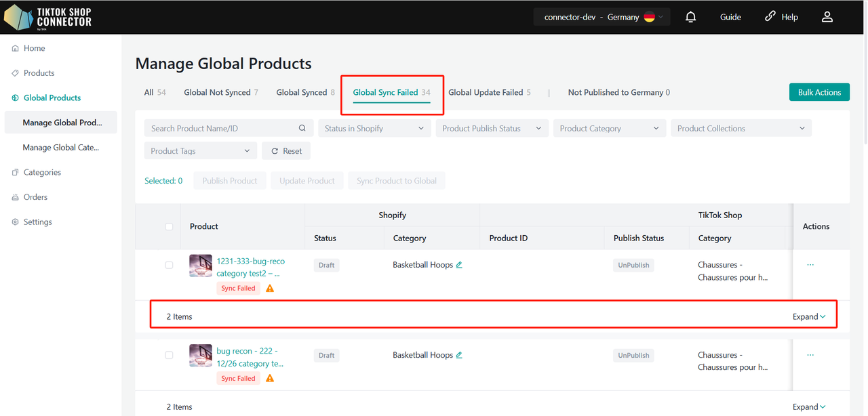Expand the first product's 2 Items row
The width and height of the screenshot is (868, 416).
click(809, 316)
